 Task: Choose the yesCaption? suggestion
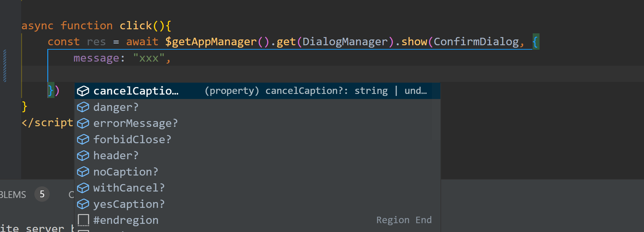[x=257, y=204]
